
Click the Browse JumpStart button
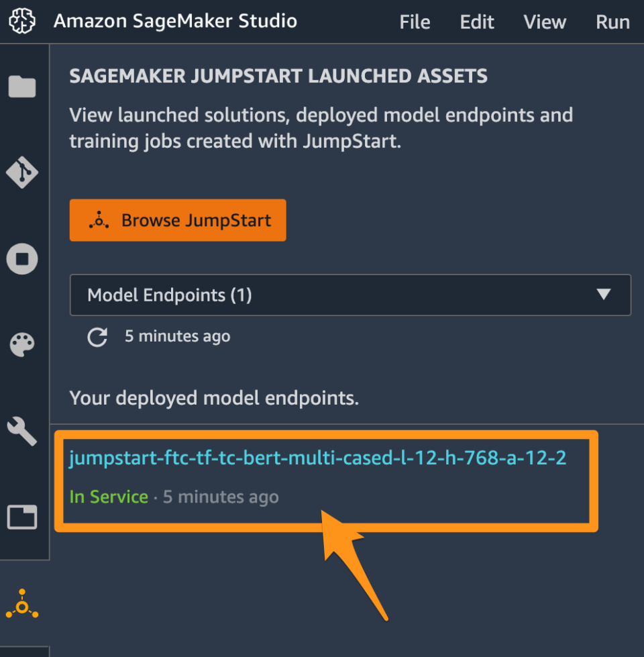tap(178, 220)
